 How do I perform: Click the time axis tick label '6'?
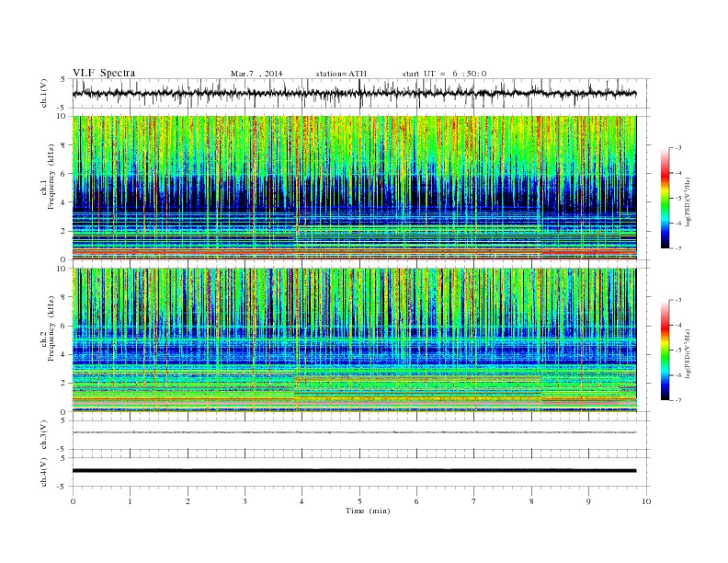point(416,501)
